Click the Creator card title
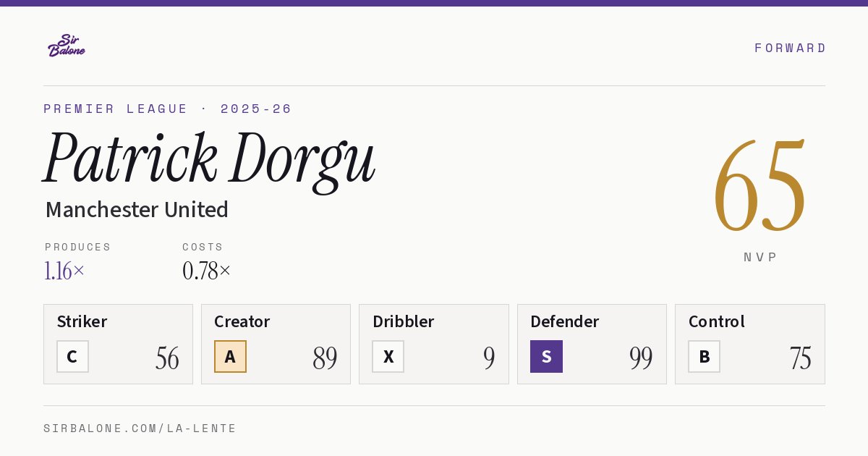The width and height of the screenshot is (868, 456). click(242, 321)
